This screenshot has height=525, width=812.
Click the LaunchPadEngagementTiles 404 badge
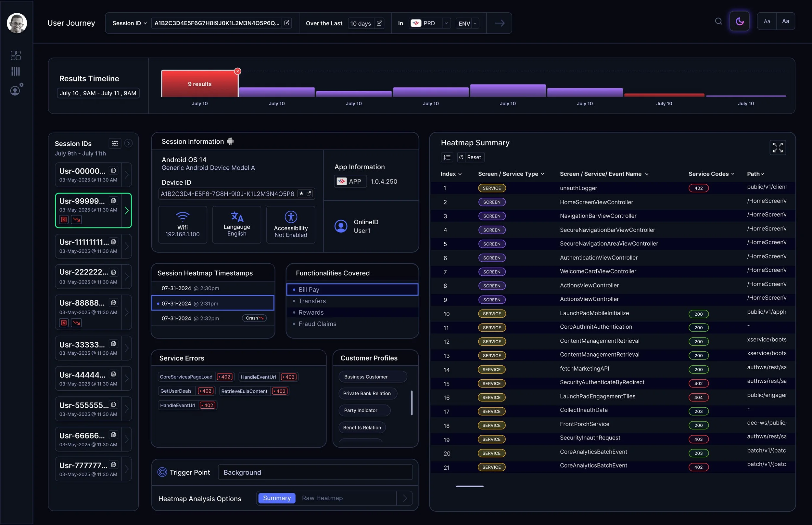[698, 398]
